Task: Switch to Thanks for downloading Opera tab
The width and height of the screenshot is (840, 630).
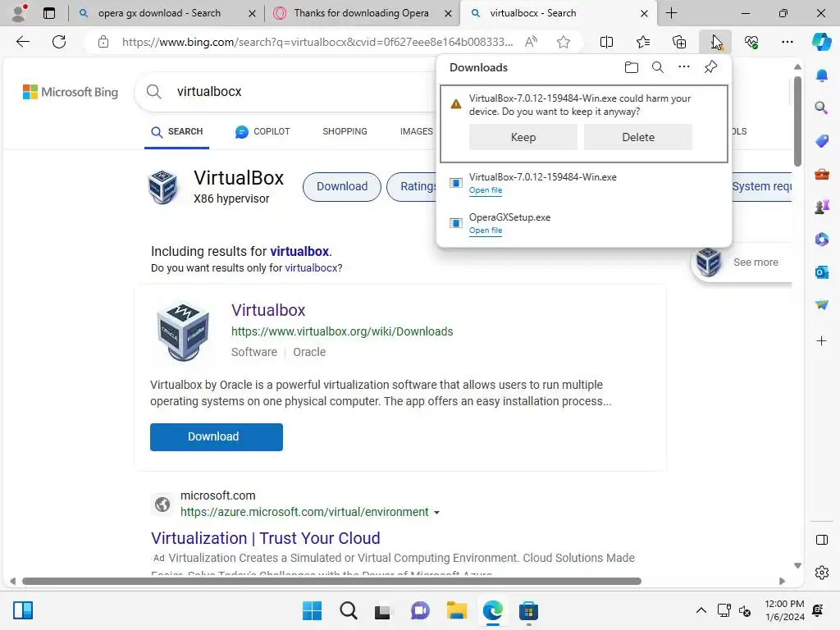Action: (x=361, y=13)
